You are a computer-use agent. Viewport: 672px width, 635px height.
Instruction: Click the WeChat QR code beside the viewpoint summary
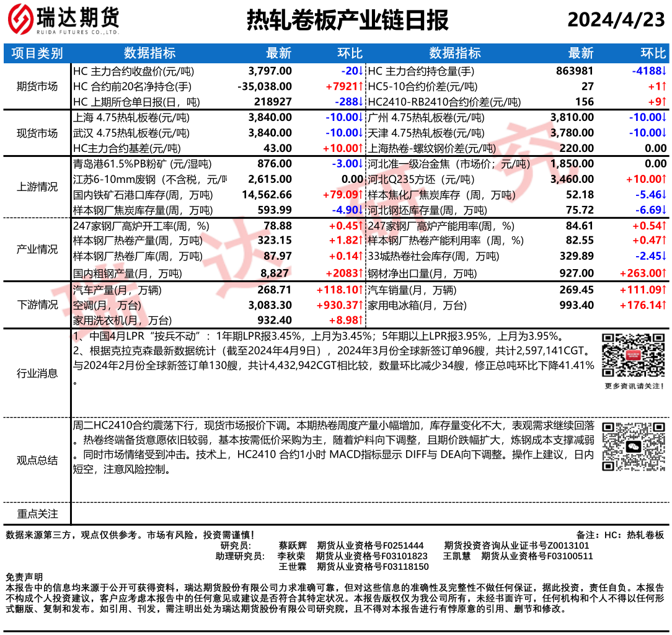634,446
